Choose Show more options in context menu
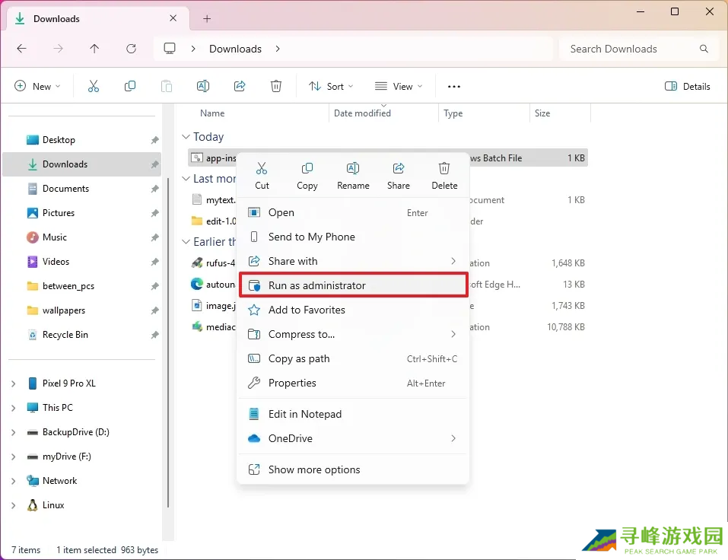This screenshot has width=728, height=560. (x=314, y=469)
